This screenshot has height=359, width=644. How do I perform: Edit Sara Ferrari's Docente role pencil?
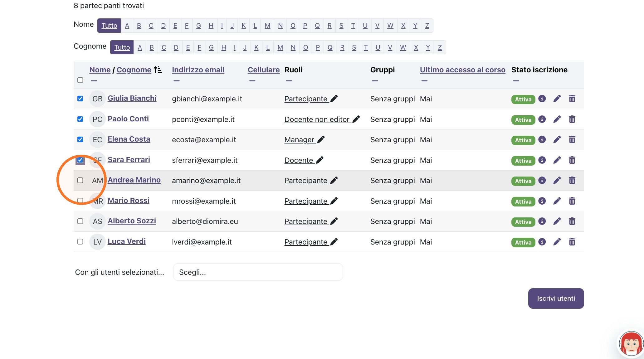(x=320, y=160)
